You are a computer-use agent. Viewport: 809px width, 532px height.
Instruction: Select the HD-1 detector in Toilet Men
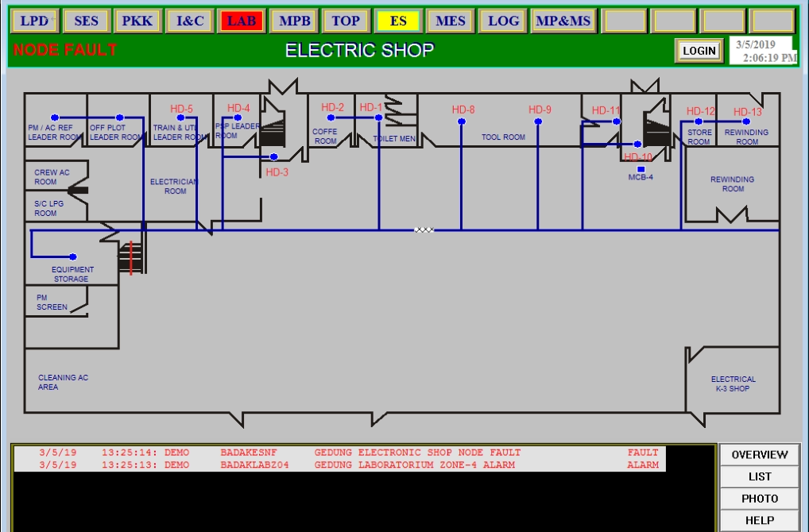click(378, 118)
